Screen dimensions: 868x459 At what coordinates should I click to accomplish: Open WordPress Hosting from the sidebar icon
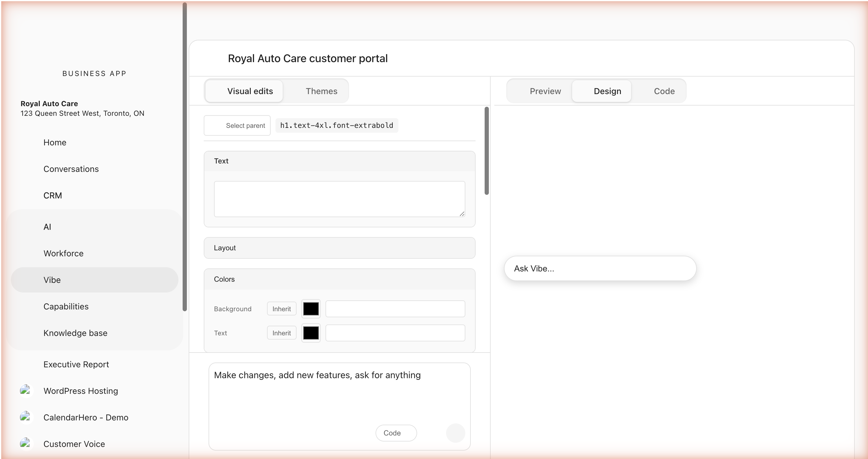[26, 391]
